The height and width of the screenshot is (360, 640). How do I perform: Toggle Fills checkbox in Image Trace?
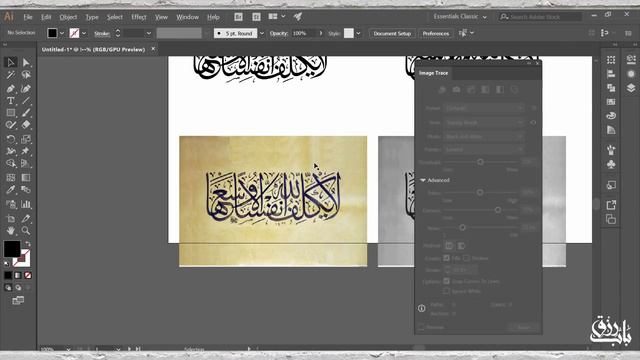click(447, 258)
